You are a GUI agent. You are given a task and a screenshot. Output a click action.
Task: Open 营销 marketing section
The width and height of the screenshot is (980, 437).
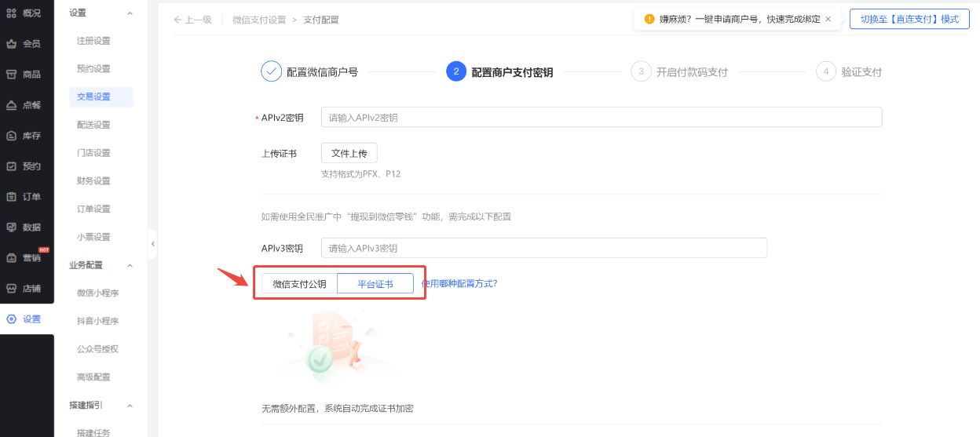[24, 257]
